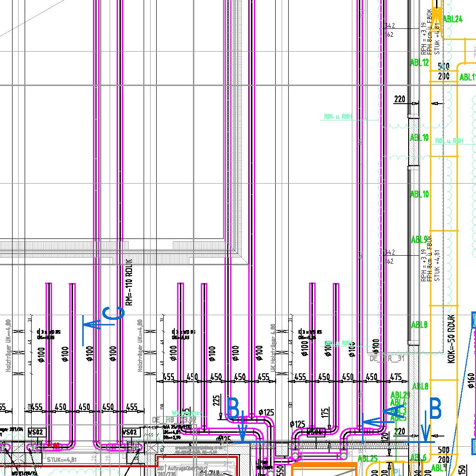Select the 225 vertical dimension text
The width and height of the screenshot is (476, 476).
click(x=216, y=400)
